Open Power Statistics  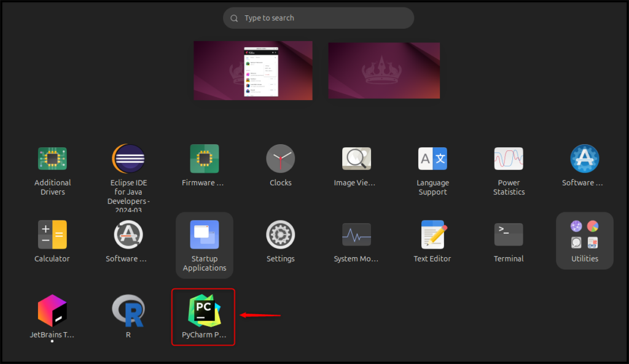(x=509, y=158)
